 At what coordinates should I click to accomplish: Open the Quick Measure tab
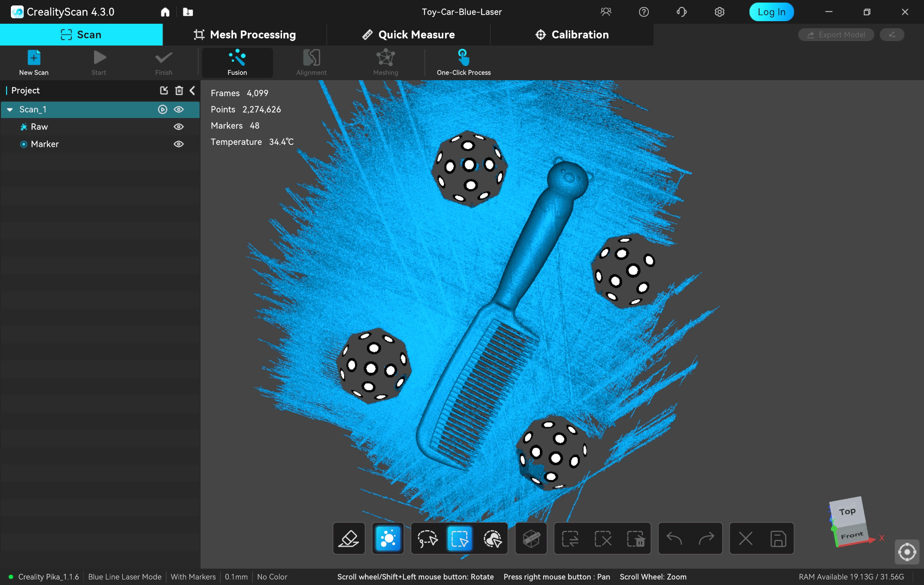click(409, 35)
